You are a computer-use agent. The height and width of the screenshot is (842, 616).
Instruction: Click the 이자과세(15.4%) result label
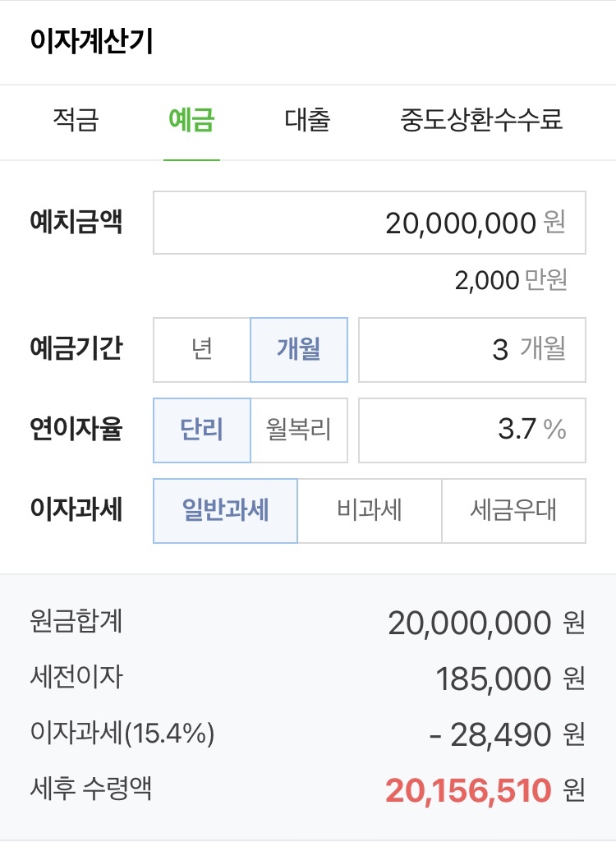tap(122, 733)
